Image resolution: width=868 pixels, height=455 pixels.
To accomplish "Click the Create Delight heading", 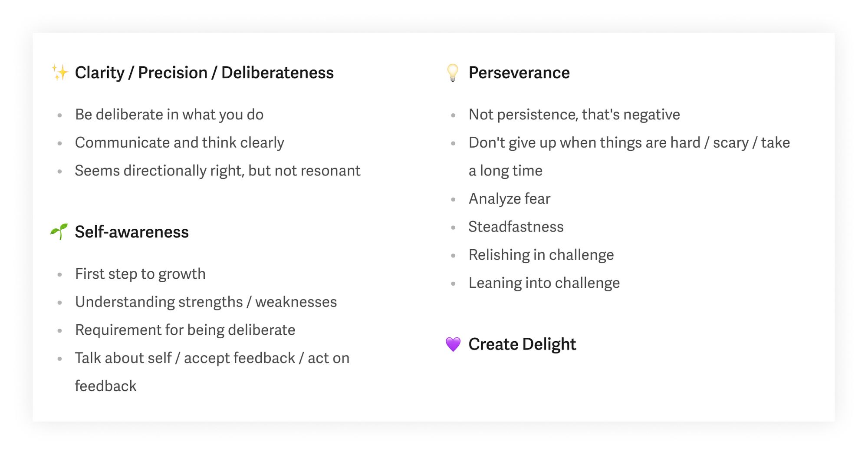I will click(x=522, y=344).
